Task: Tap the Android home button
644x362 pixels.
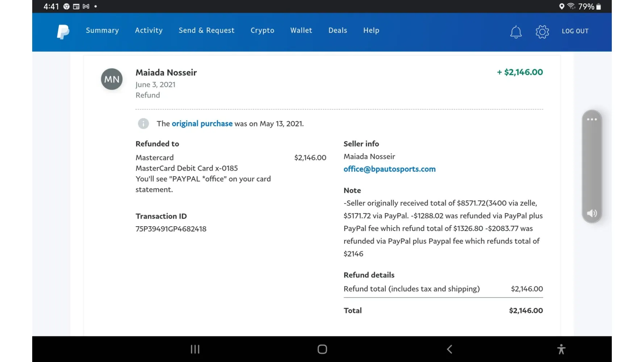Action: (x=322, y=349)
